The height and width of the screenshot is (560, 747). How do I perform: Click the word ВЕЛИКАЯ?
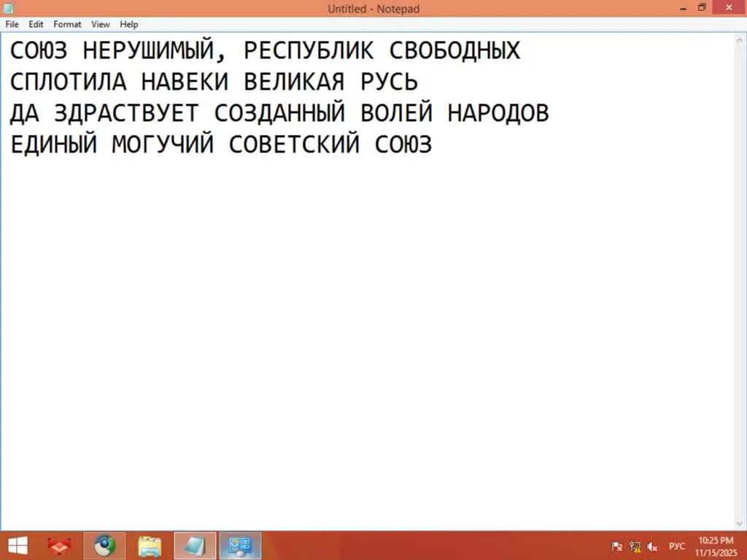[x=294, y=82]
